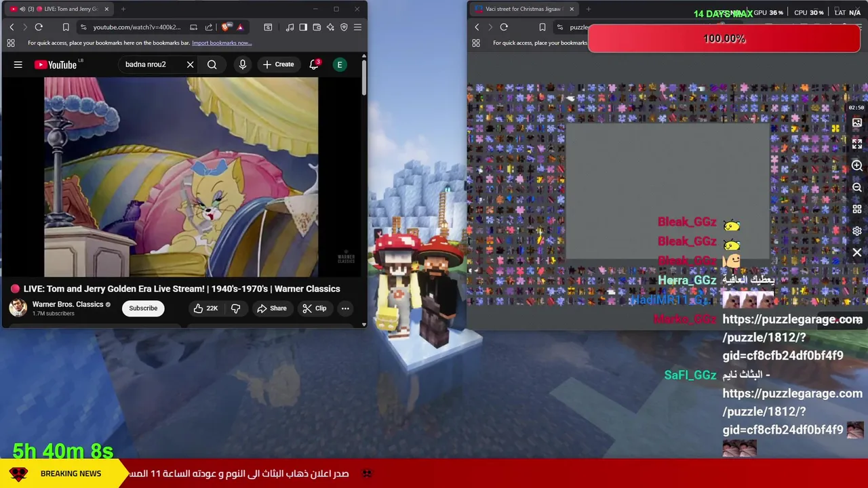Click the 02:50 puzzle timer

click(856, 108)
